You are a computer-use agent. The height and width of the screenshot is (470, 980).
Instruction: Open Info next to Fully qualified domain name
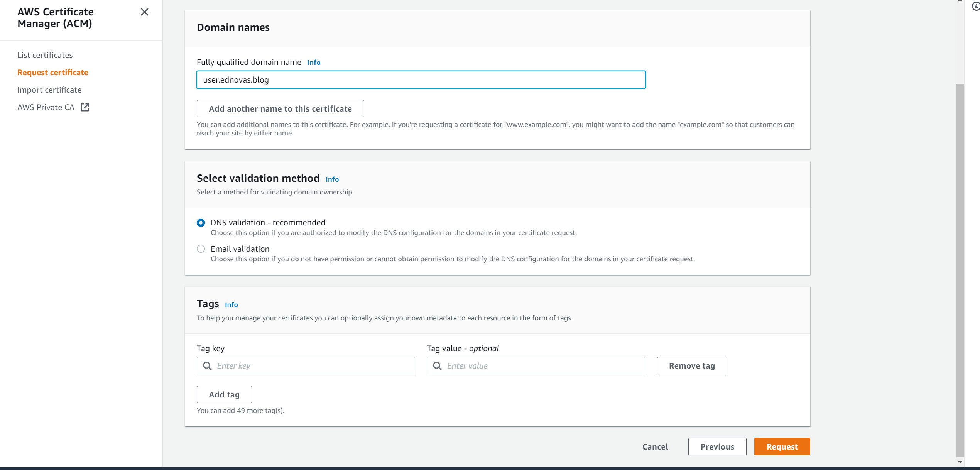[313, 62]
